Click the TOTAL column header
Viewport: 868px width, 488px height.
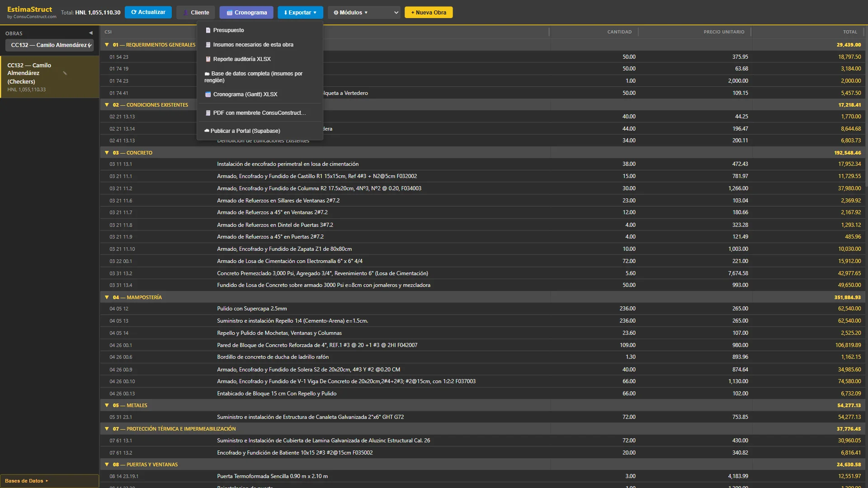(850, 32)
